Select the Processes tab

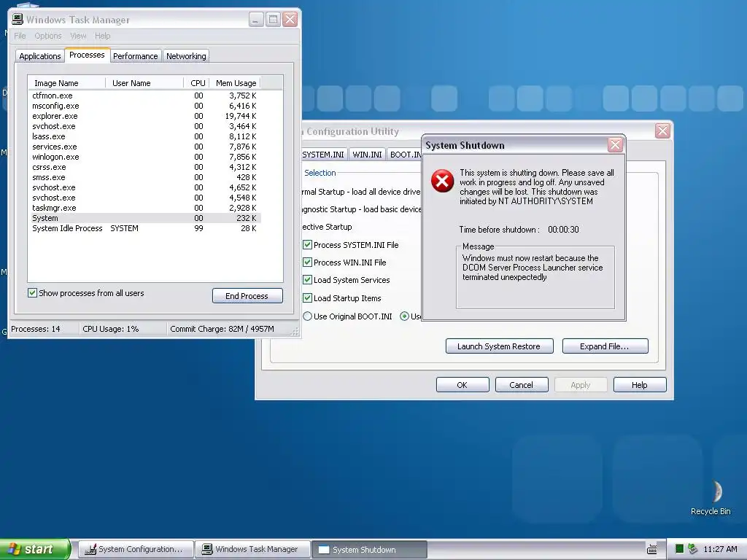click(88, 55)
